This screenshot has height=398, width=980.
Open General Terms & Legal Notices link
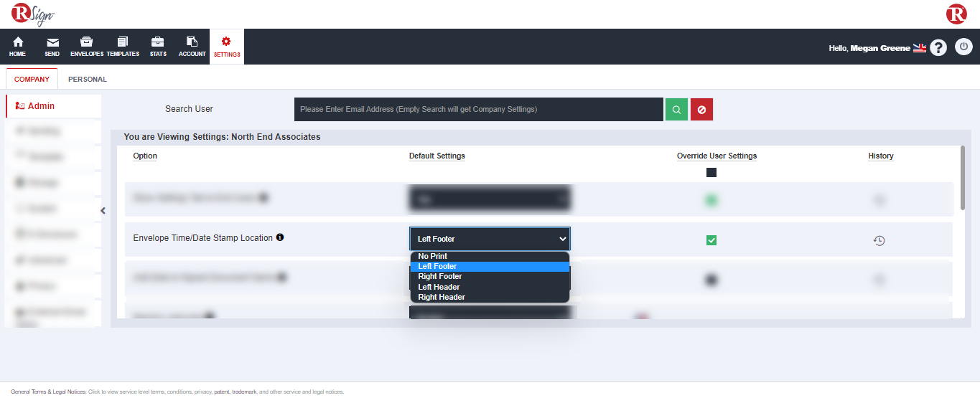[x=48, y=392]
